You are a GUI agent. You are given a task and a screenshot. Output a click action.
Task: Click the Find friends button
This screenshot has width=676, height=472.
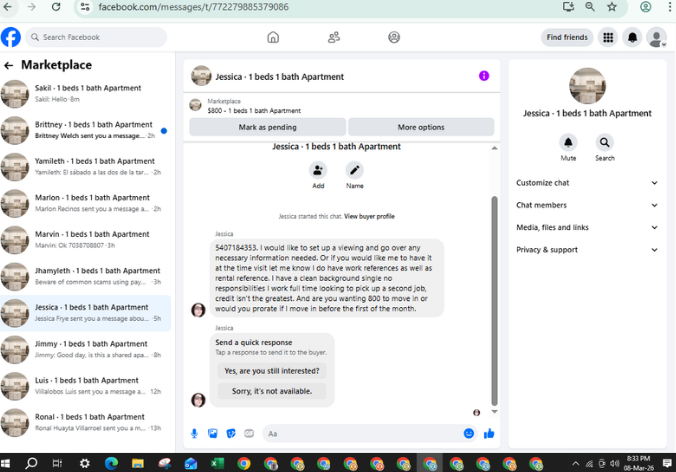[x=567, y=38]
